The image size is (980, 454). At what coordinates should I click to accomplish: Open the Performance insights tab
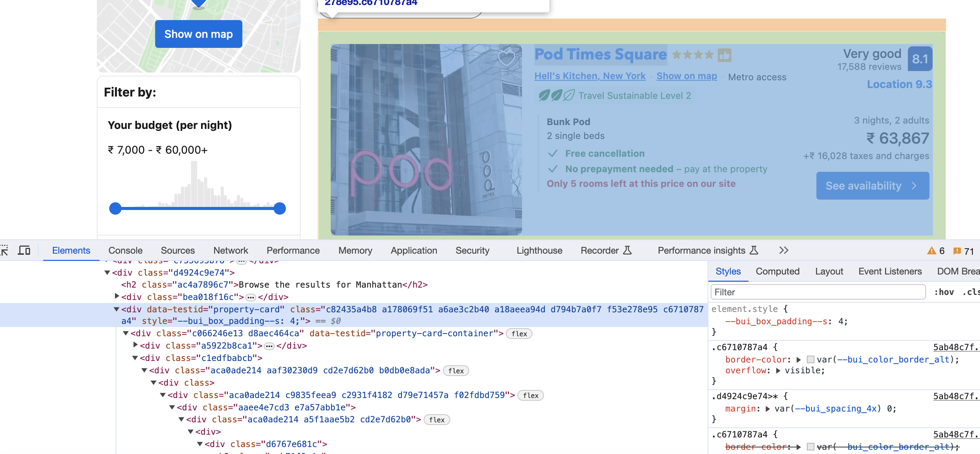pyautogui.click(x=708, y=251)
